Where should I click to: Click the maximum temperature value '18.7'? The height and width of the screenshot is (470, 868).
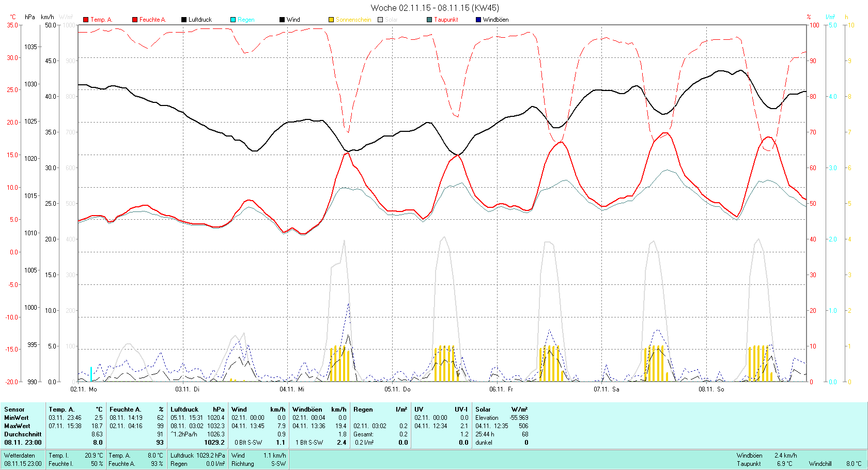click(97, 426)
